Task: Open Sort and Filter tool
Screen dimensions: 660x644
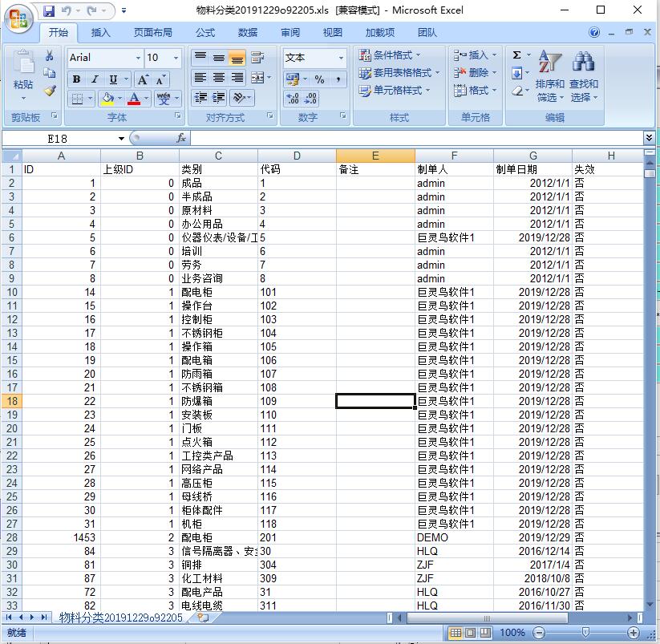Action: click(x=549, y=77)
